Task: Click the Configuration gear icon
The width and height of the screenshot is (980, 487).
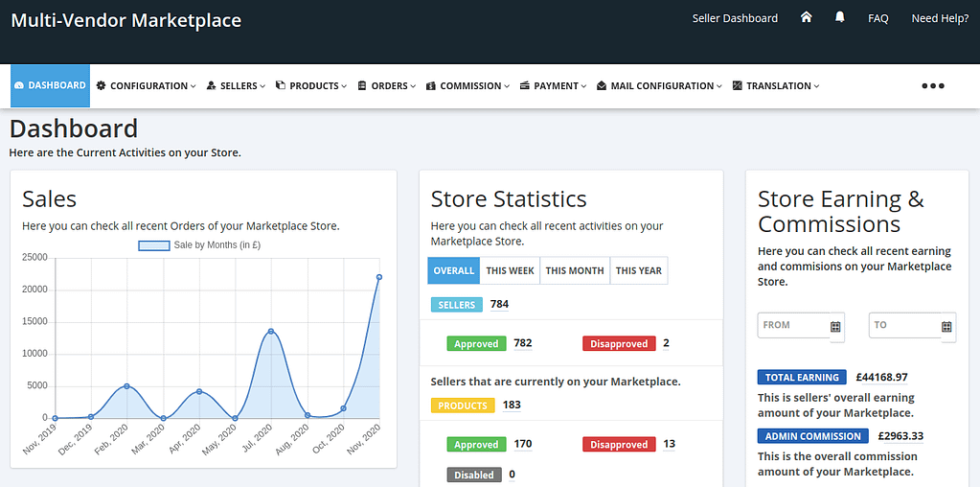Action: point(101,85)
